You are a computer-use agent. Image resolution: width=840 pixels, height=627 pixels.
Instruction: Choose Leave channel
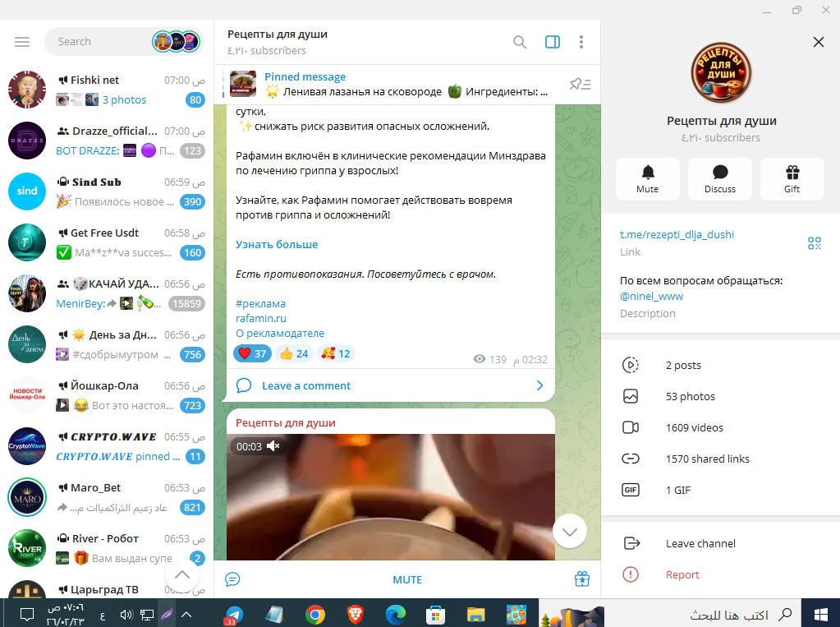click(721, 543)
